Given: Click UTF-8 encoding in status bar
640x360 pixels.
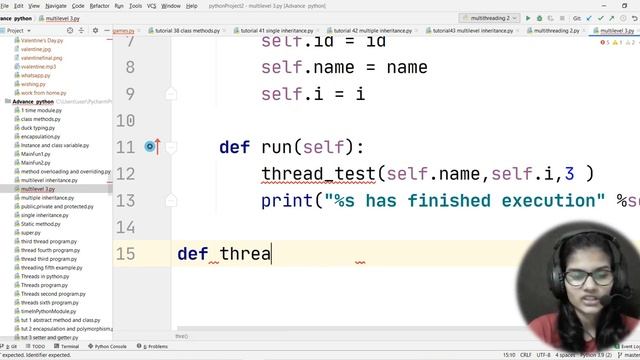Looking at the screenshot, I should [543, 355].
